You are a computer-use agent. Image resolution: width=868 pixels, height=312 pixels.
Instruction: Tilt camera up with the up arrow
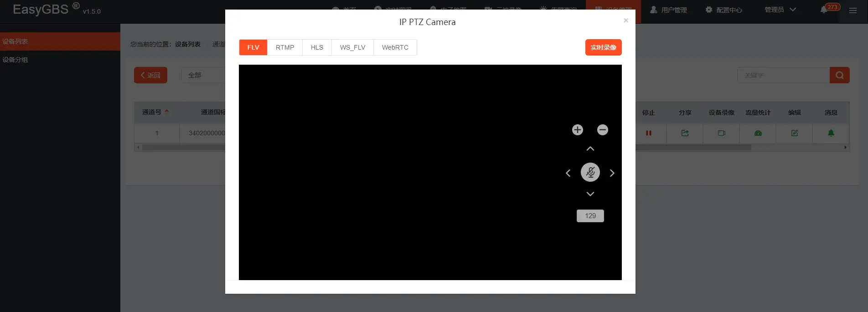[x=590, y=149]
